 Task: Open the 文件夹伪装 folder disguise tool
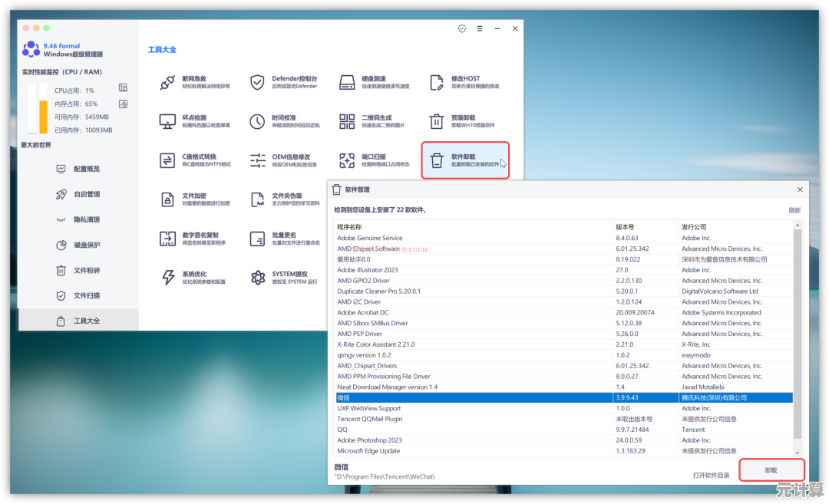(x=285, y=199)
